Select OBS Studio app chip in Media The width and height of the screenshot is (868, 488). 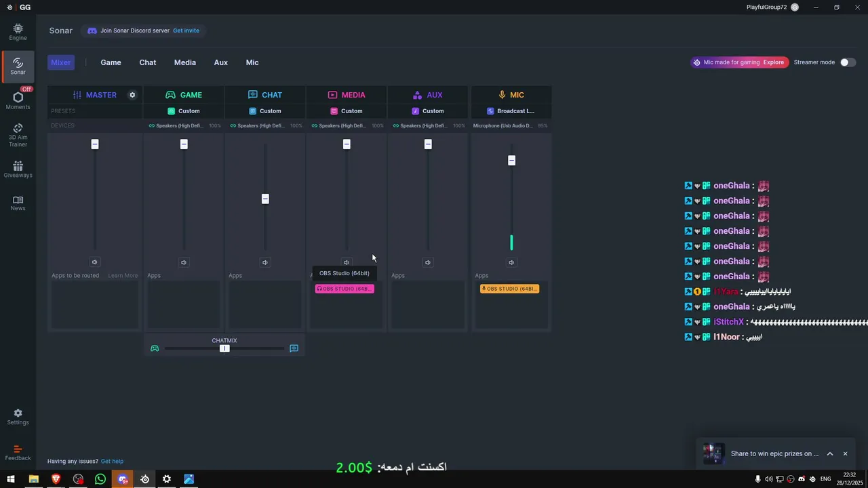pyautogui.click(x=344, y=289)
